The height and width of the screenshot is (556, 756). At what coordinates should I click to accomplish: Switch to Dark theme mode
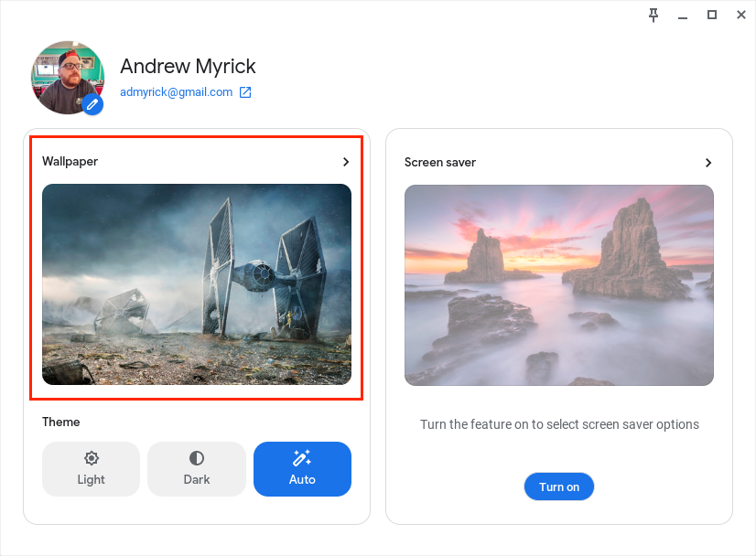(x=197, y=468)
